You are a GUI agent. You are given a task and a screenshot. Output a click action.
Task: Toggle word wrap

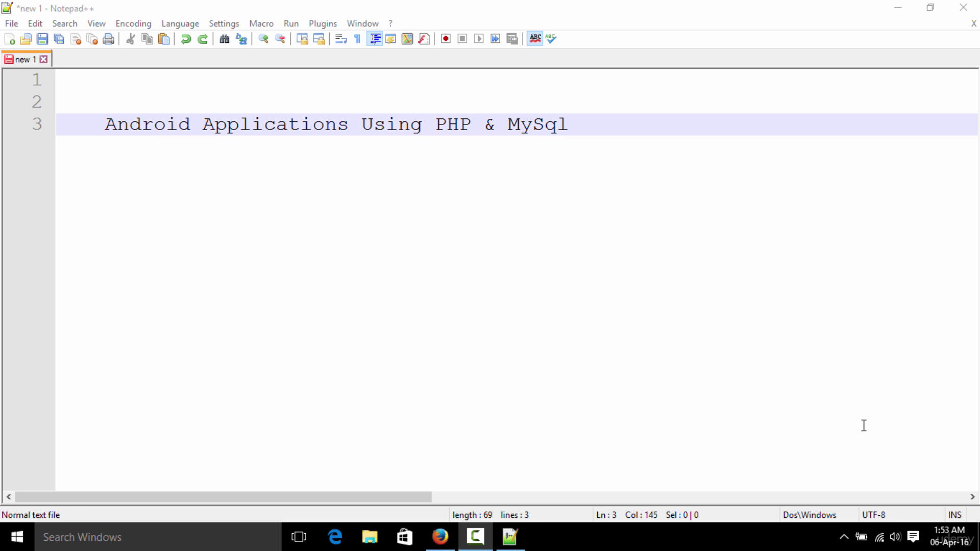[340, 39]
